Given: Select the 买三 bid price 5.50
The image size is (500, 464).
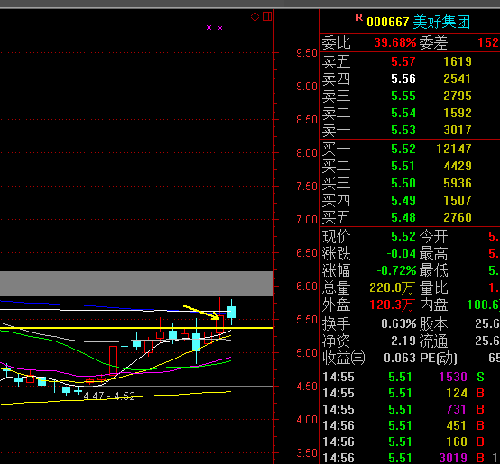Looking at the screenshot, I should (x=403, y=183).
